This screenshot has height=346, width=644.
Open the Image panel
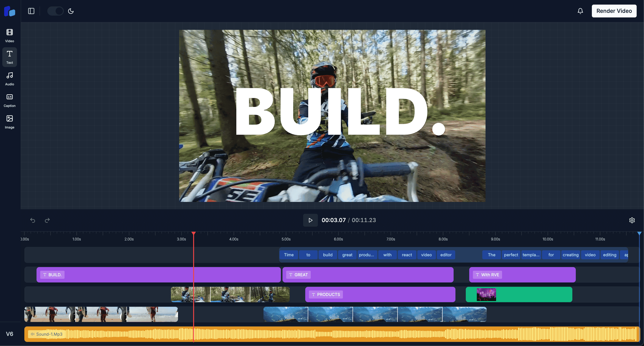point(9,122)
